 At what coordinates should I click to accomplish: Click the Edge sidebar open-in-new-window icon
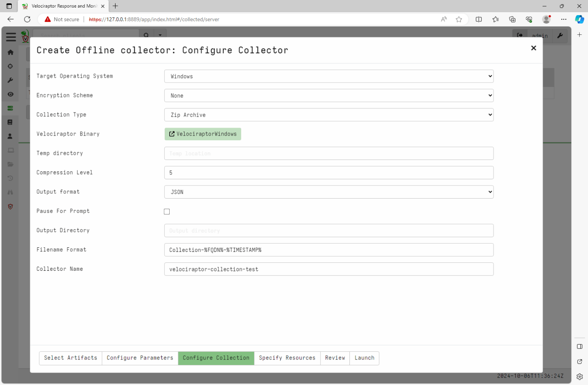(580, 361)
